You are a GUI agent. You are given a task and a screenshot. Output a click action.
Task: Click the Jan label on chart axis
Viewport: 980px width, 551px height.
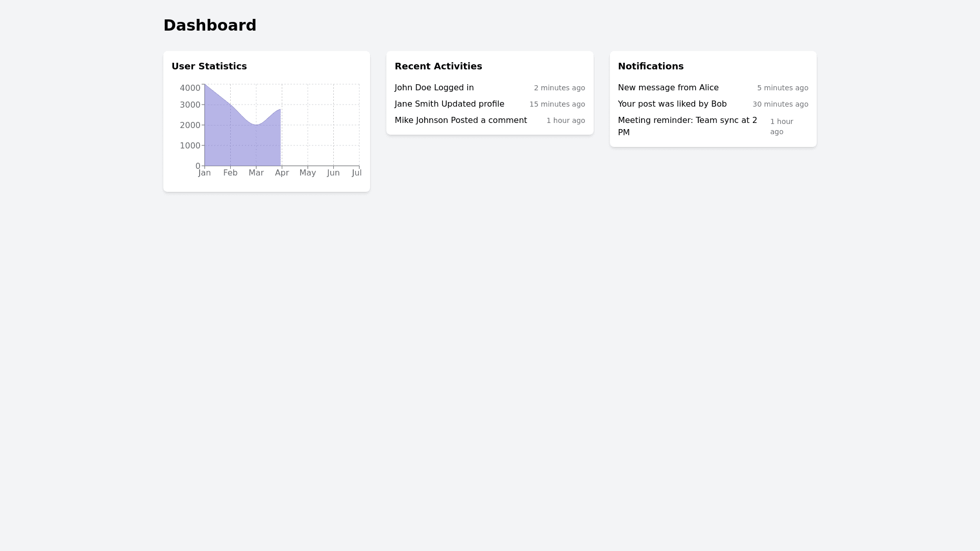(204, 173)
